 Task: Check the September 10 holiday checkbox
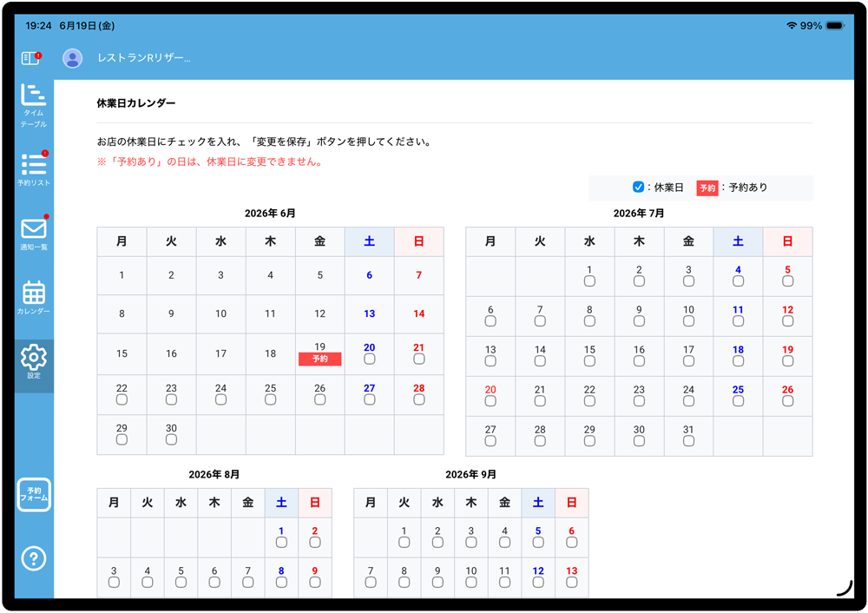click(x=471, y=582)
